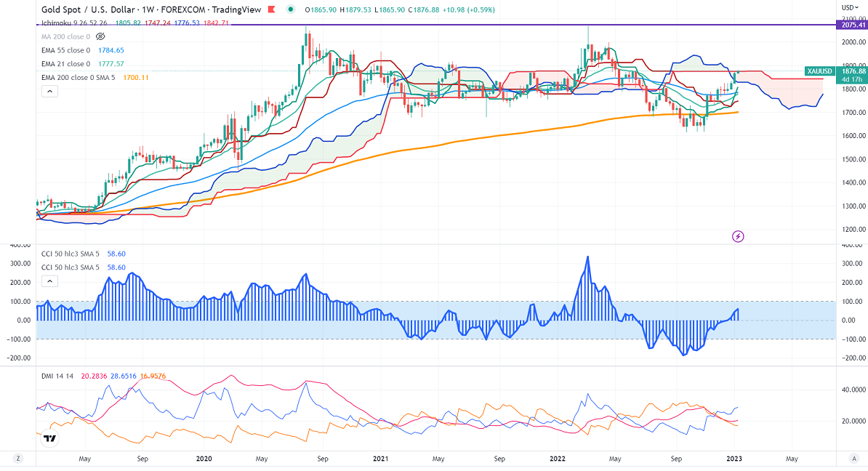
Task: Click the EMA 55 value 1784.65
Action: click(x=111, y=50)
